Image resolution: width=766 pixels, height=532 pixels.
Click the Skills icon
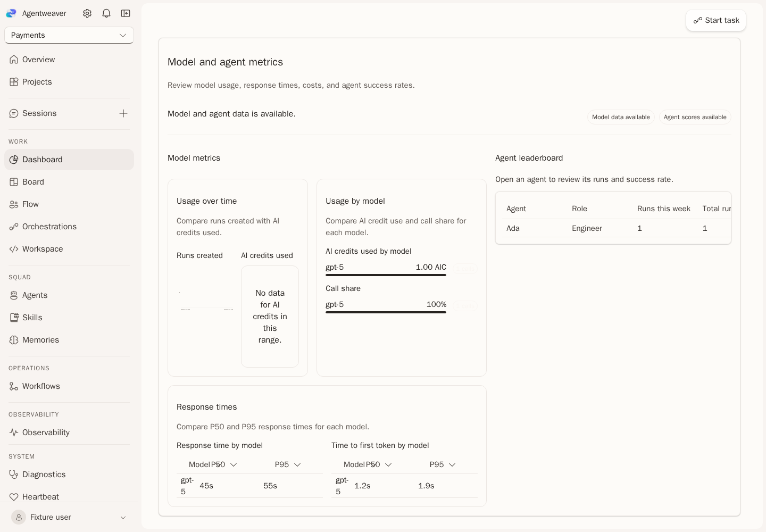14,318
